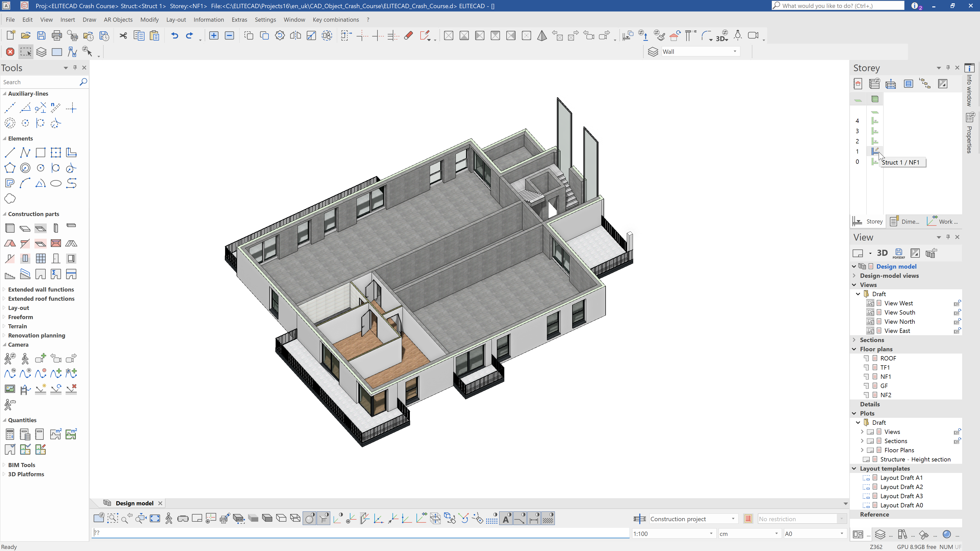Collapse the Floor plans tree node
980x551 pixels.
coord(854,349)
